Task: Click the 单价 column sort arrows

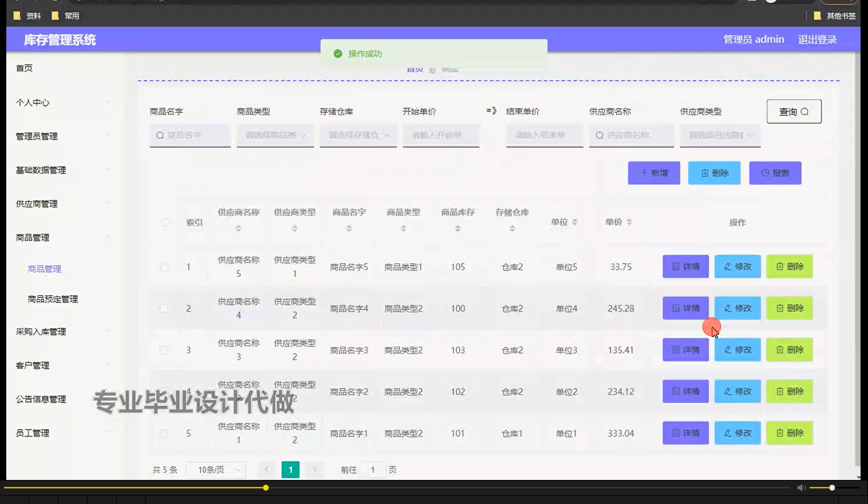Action: (x=629, y=222)
